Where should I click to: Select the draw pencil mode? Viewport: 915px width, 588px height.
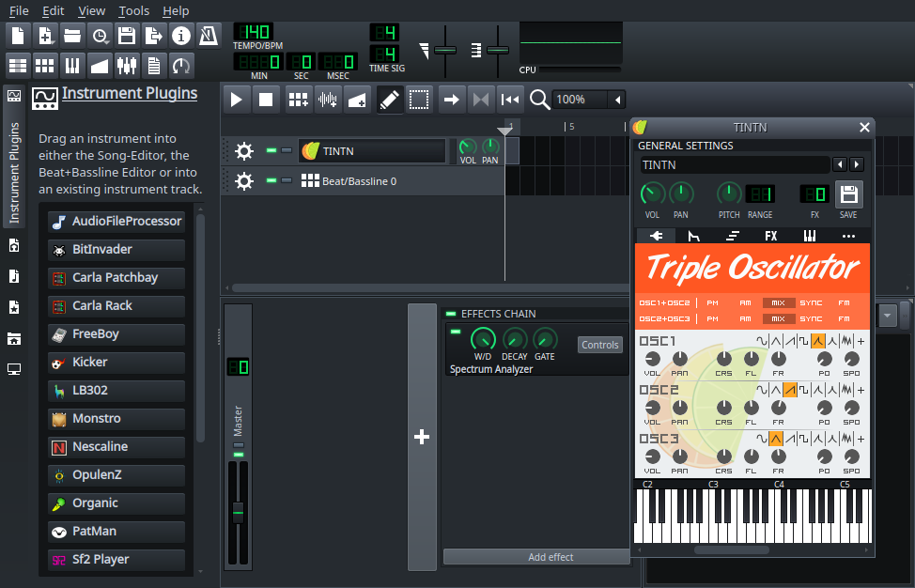point(389,100)
